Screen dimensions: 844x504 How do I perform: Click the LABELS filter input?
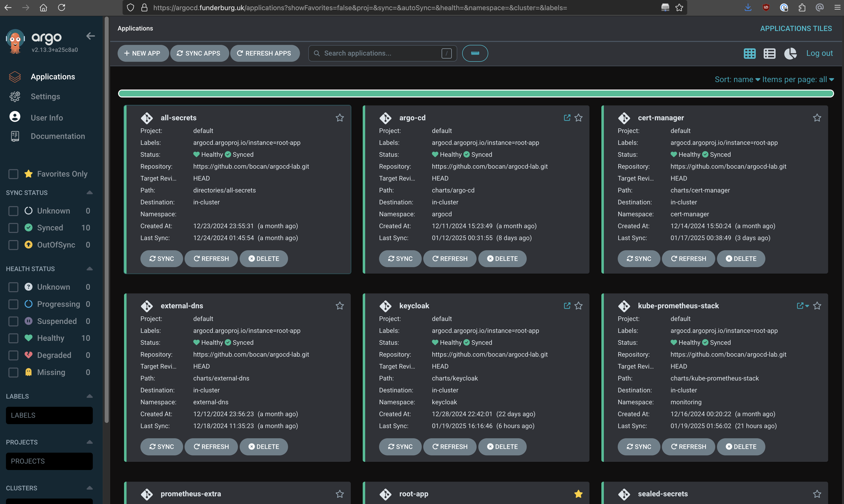point(49,415)
